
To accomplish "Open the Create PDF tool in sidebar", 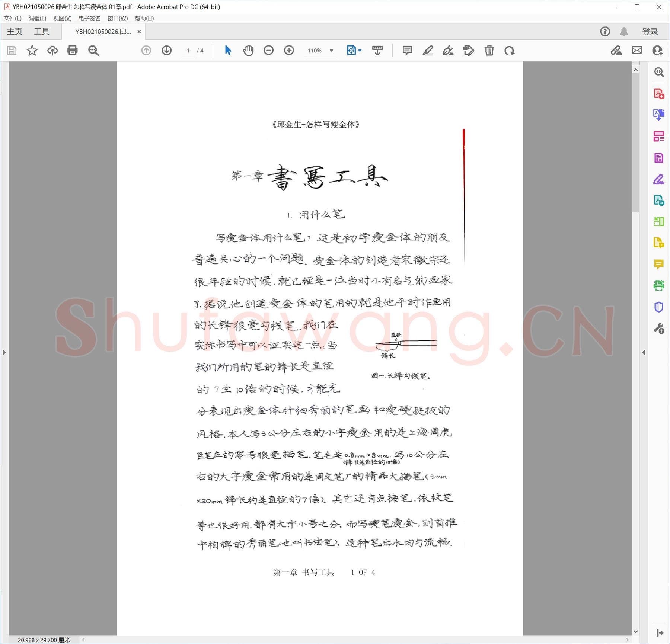I will [x=659, y=93].
